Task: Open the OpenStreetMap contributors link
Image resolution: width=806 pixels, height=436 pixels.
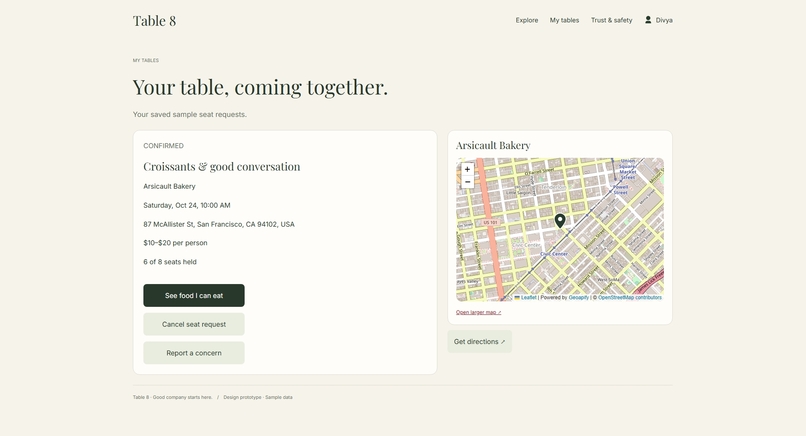Action: (x=630, y=297)
